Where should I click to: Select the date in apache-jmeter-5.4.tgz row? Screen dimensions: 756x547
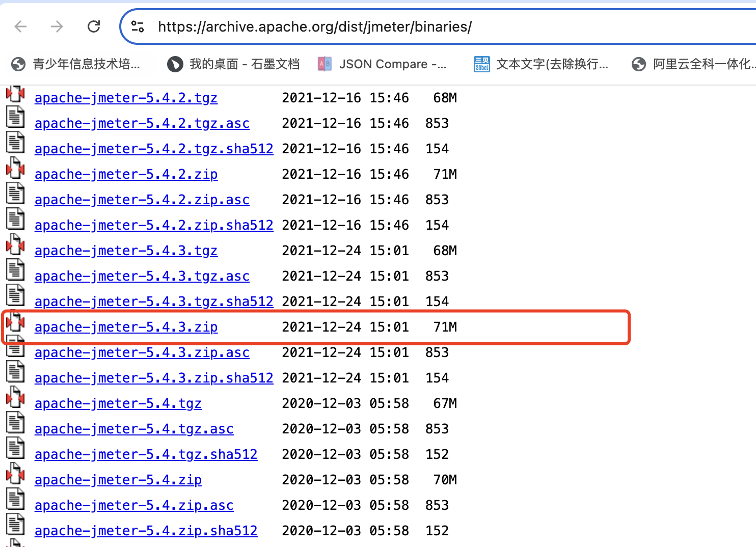pos(345,403)
